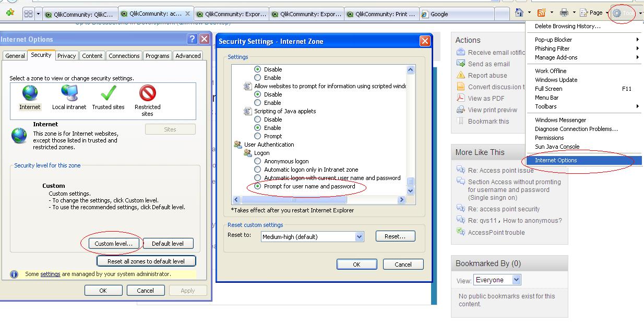Click the scroll right arrow in Settings list

[x=401, y=200]
